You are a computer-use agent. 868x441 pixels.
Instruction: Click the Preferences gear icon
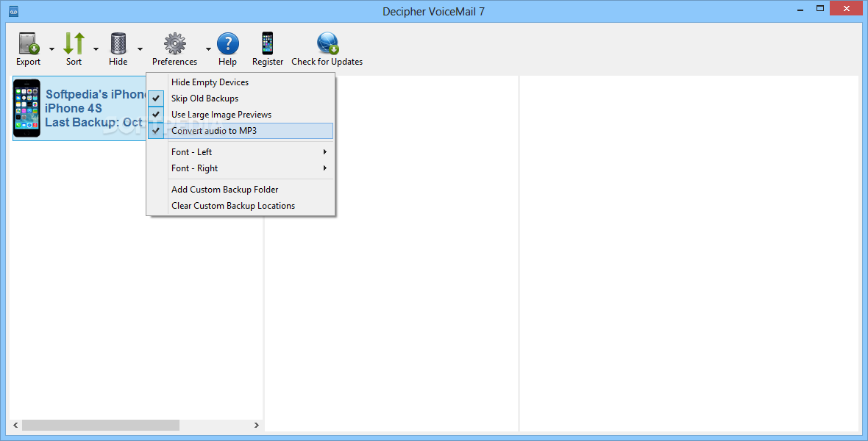[174, 43]
